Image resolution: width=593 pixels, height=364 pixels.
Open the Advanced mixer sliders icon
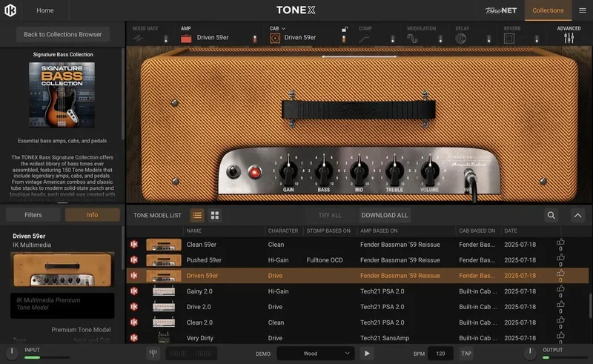[569, 38]
